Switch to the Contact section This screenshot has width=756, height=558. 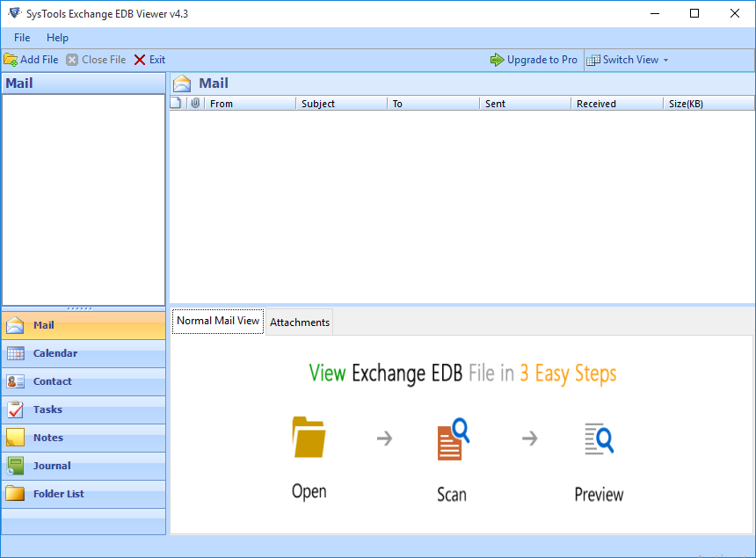coord(84,381)
